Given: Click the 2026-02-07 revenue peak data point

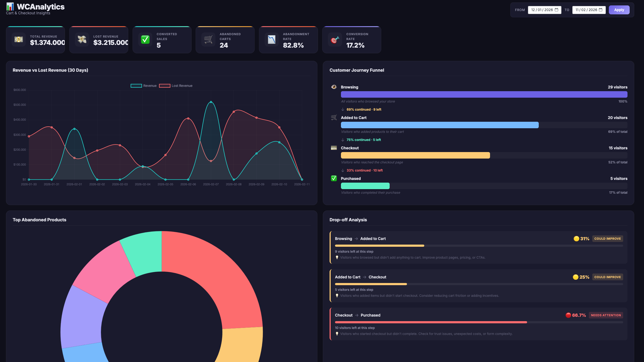Looking at the screenshot, I should click(x=211, y=102).
